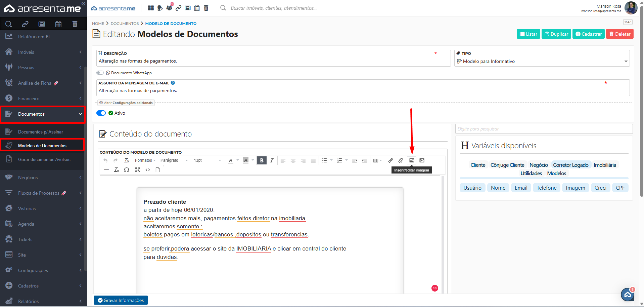Toggle fullscreen mode in the editor
Image resolution: width=644 pixels, height=307 pixels.
pyautogui.click(x=138, y=170)
